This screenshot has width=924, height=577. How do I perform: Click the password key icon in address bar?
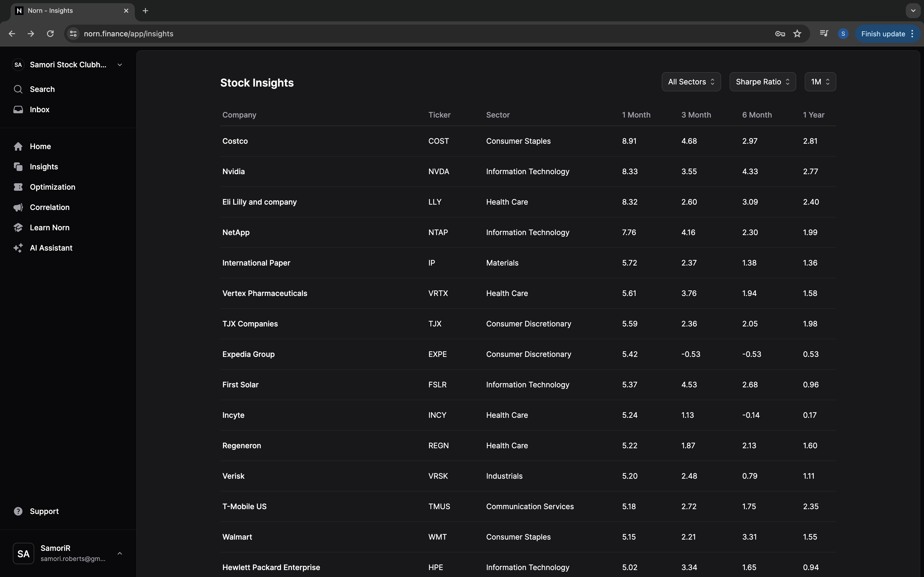pos(780,34)
